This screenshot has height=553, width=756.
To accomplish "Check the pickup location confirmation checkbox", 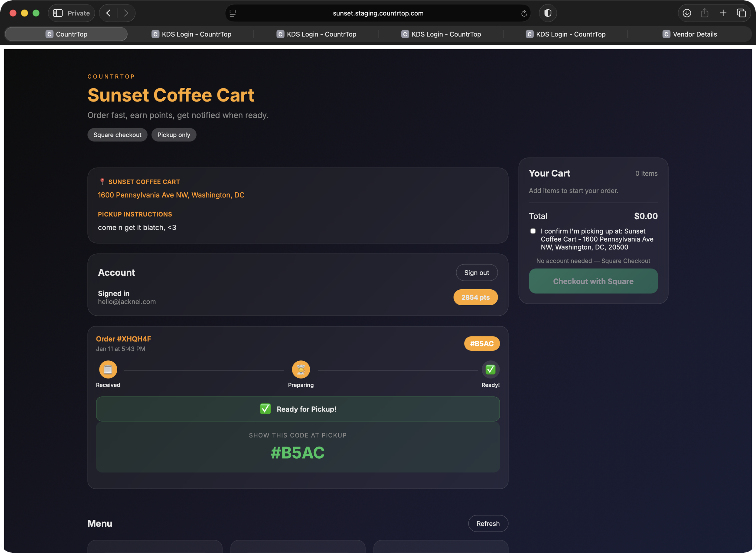I will pos(533,231).
